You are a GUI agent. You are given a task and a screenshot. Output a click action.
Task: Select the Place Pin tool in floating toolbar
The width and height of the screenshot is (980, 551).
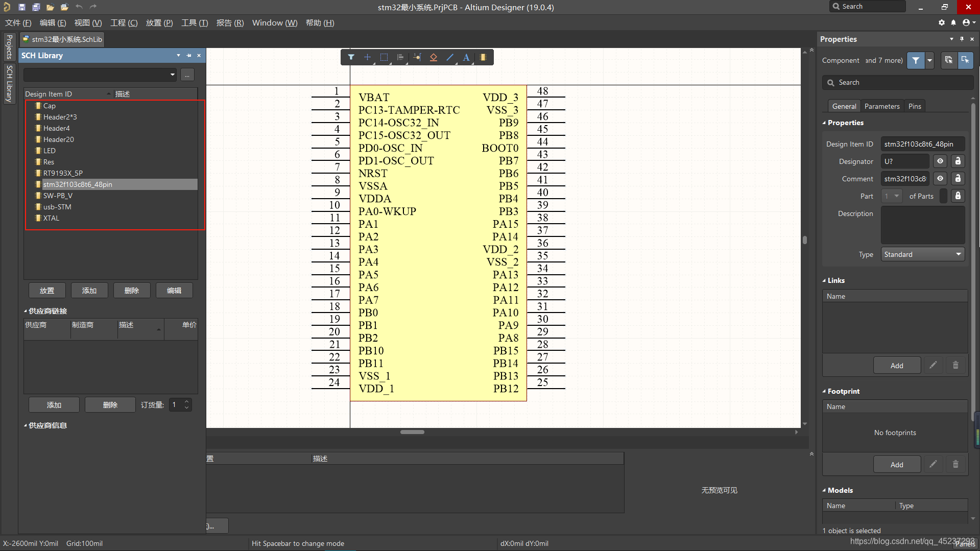[417, 57]
